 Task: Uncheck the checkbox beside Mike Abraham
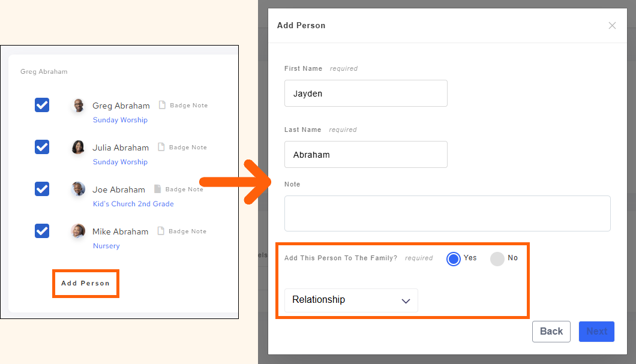tap(41, 231)
